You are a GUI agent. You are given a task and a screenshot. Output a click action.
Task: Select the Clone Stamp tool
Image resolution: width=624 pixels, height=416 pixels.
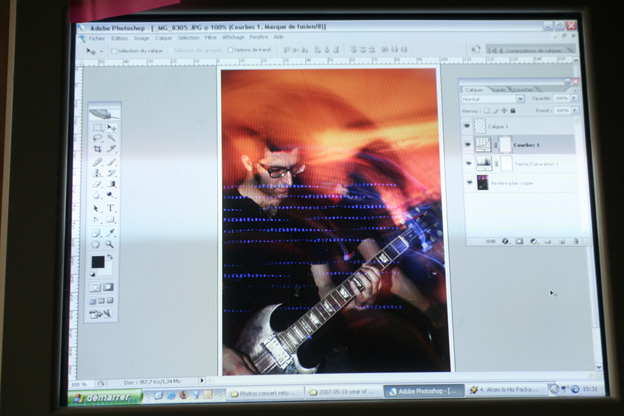[98, 174]
